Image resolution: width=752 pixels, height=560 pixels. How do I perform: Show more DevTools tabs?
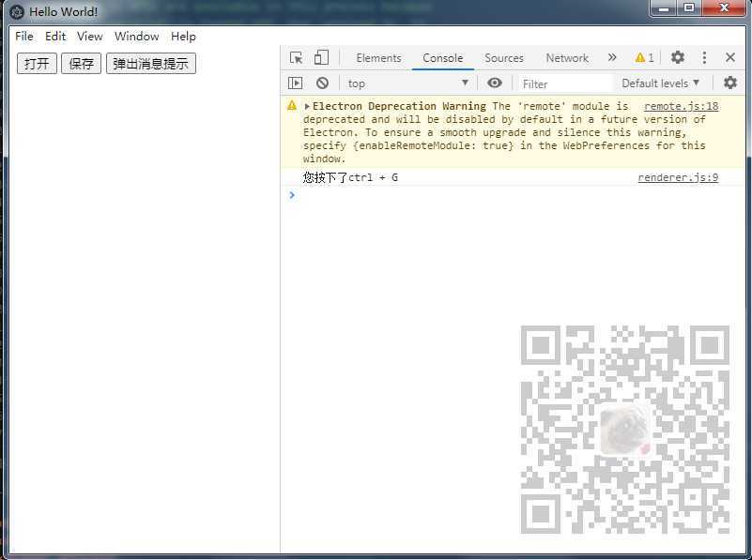pyautogui.click(x=612, y=57)
